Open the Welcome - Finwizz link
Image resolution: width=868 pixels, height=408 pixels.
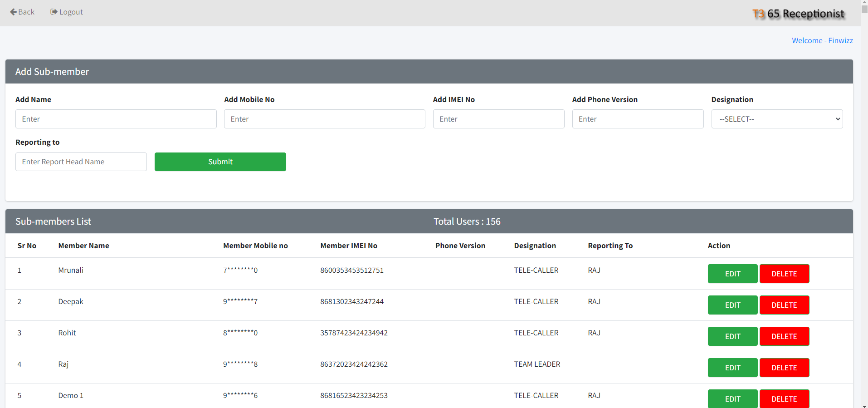822,40
